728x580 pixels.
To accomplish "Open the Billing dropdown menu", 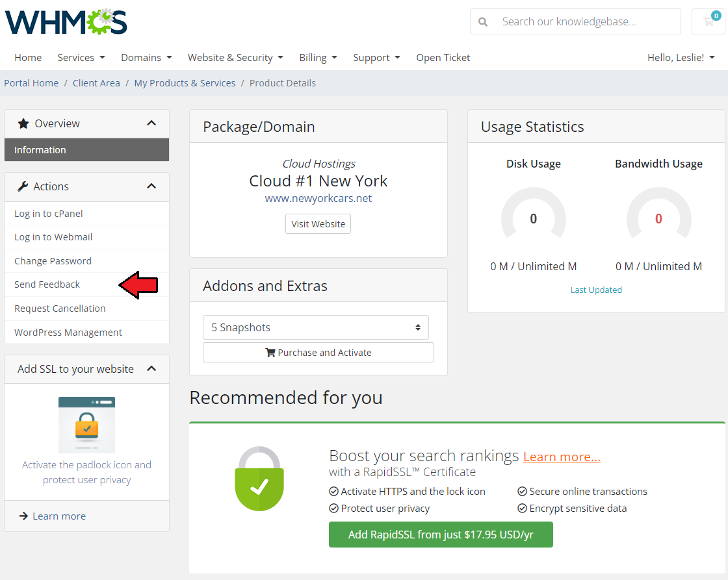I will coord(318,58).
